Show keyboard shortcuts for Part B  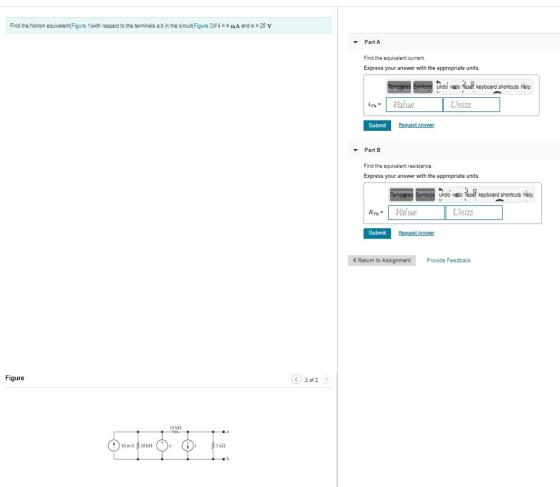click(500, 195)
